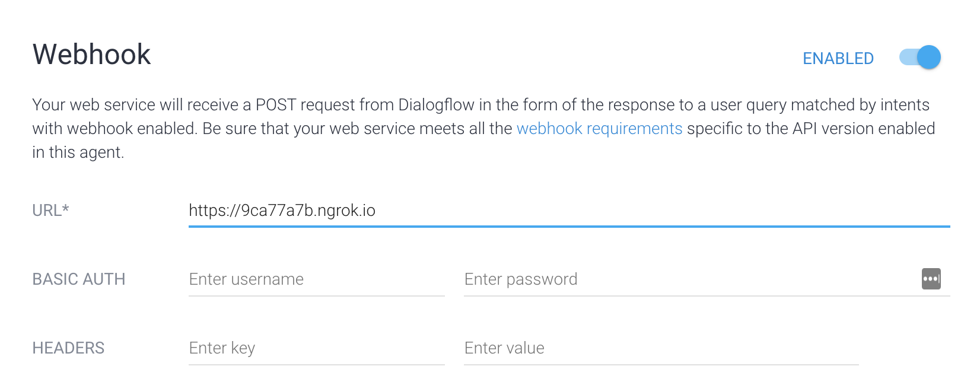
Task: Select the Enter key header field
Action: point(316,348)
